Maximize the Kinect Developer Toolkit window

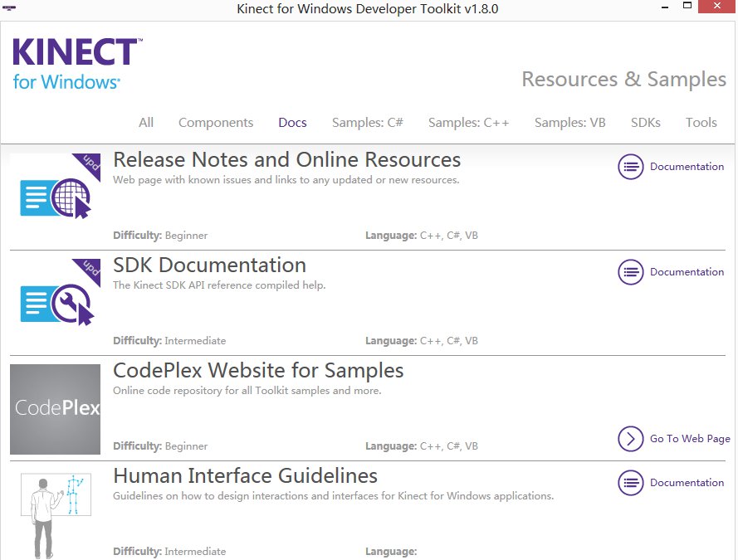pyautogui.click(x=687, y=6)
